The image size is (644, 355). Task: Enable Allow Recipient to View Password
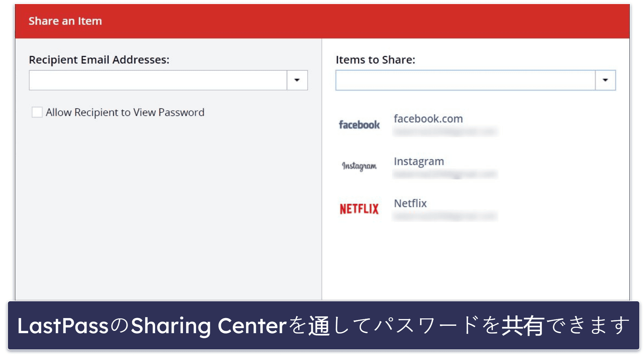(x=37, y=112)
